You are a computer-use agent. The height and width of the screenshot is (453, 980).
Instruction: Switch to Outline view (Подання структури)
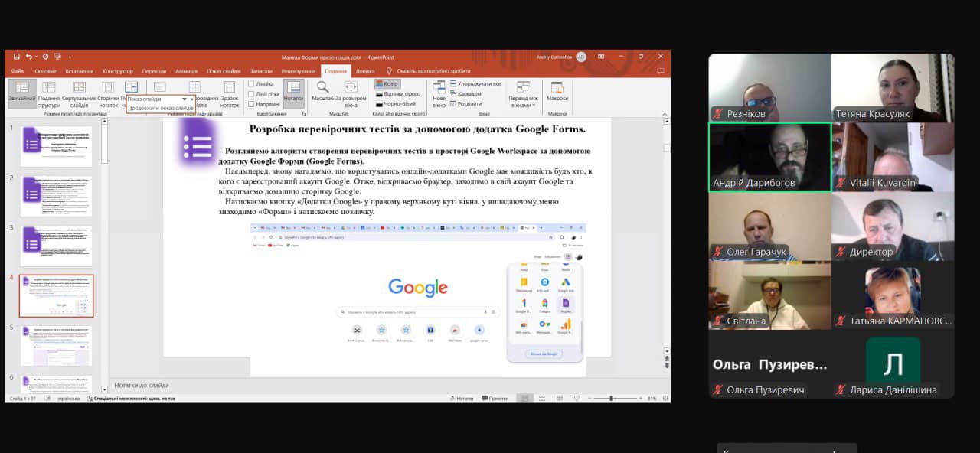pyautogui.click(x=48, y=92)
